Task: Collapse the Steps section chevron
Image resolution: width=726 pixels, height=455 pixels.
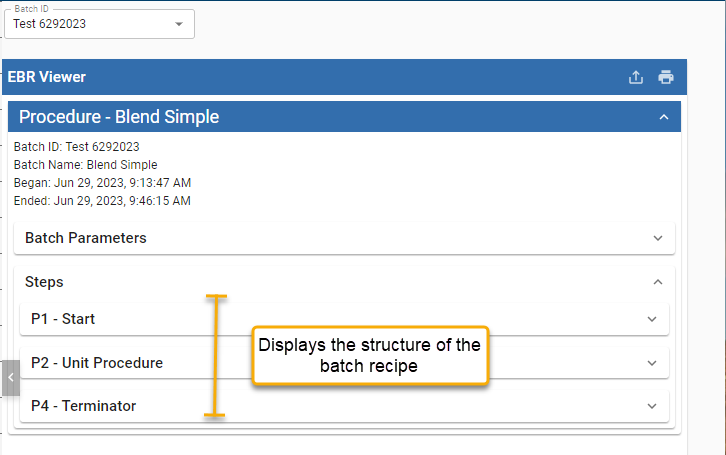Action: [x=658, y=282]
